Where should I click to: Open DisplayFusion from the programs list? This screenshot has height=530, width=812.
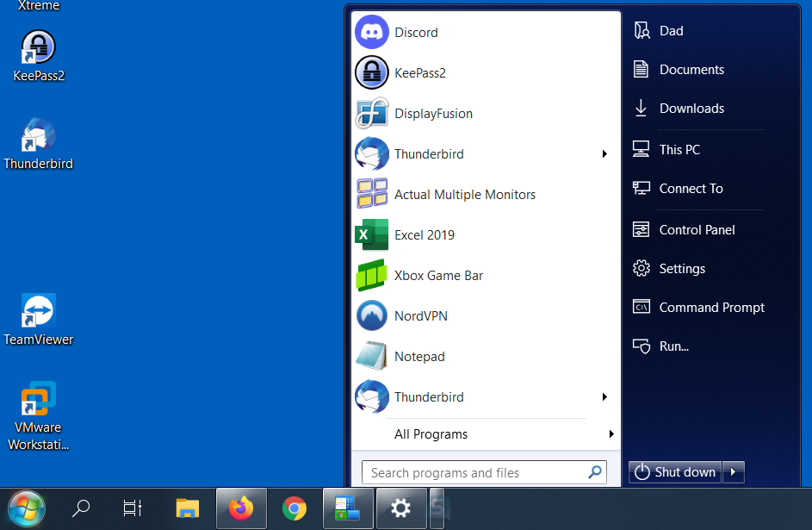(486, 114)
